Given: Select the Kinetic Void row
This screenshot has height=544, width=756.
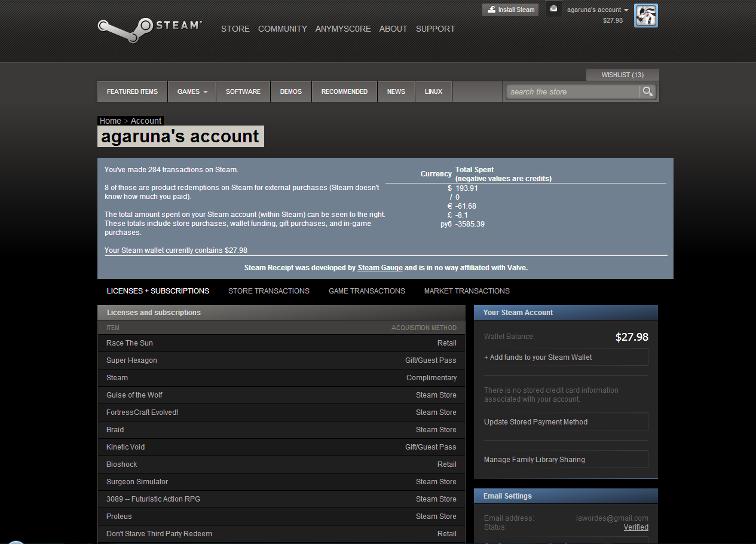Looking at the screenshot, I should [x=281, y=447].
